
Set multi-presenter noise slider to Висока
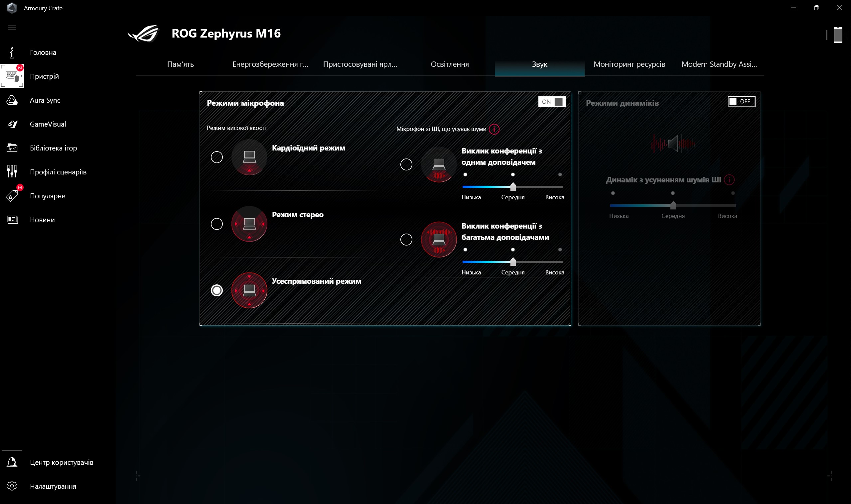click(560, 262)
